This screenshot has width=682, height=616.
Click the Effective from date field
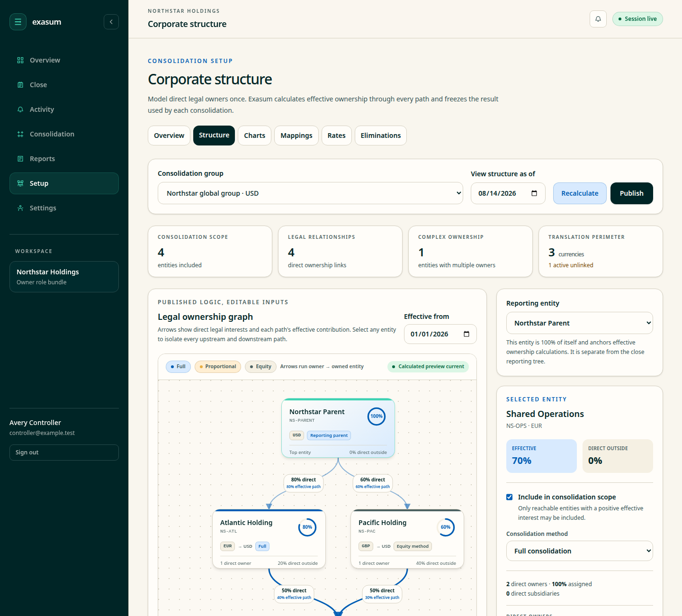tap(440, 334)
